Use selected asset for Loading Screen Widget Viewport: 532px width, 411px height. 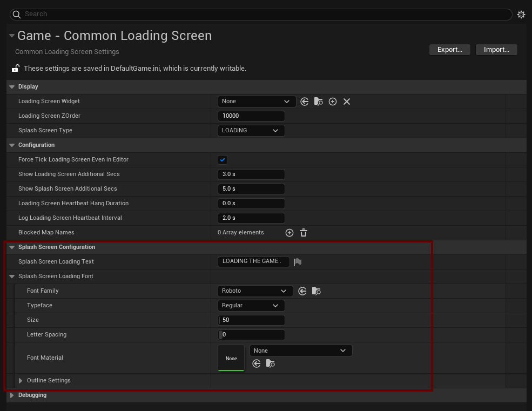click(305, 102)
